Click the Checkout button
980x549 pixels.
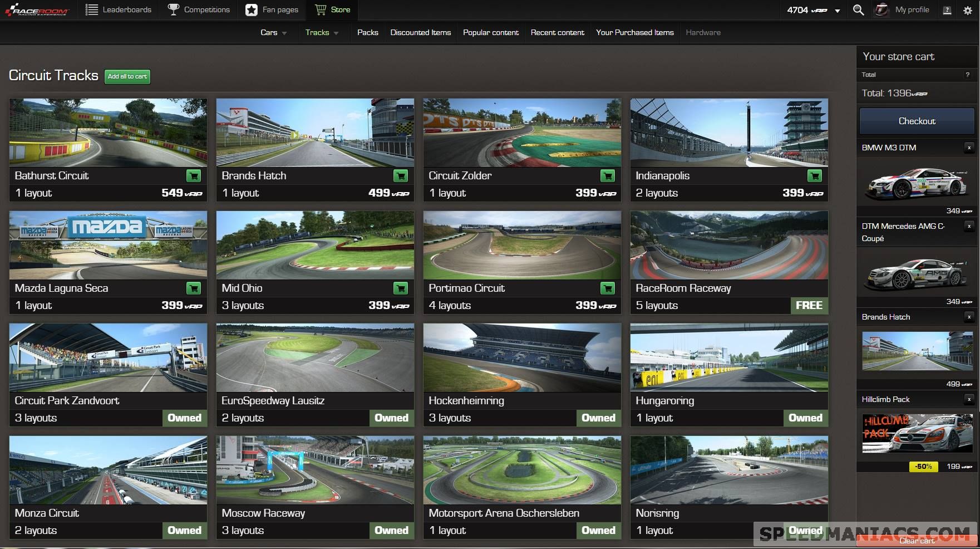[916, 121]
